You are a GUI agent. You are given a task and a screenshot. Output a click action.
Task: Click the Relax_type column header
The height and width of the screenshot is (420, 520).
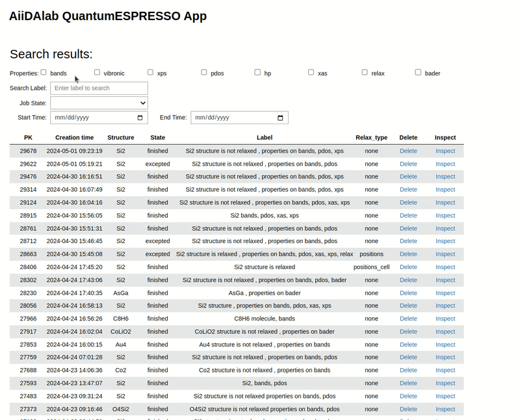[x=371, y=137]
